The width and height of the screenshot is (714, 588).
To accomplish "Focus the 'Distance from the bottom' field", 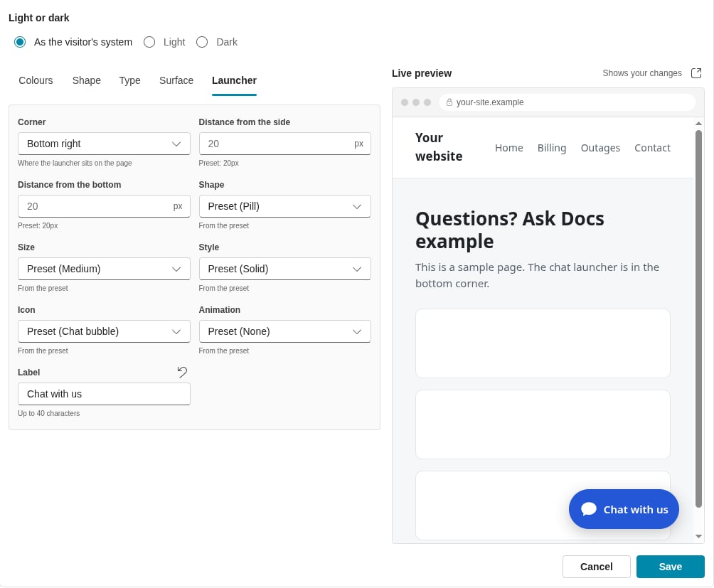I will [104, 207].
